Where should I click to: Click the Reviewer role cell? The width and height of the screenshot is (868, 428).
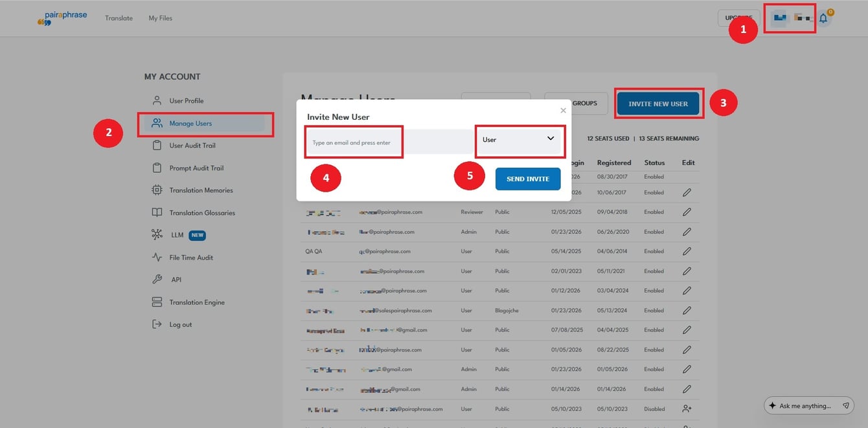click(472, 212)
